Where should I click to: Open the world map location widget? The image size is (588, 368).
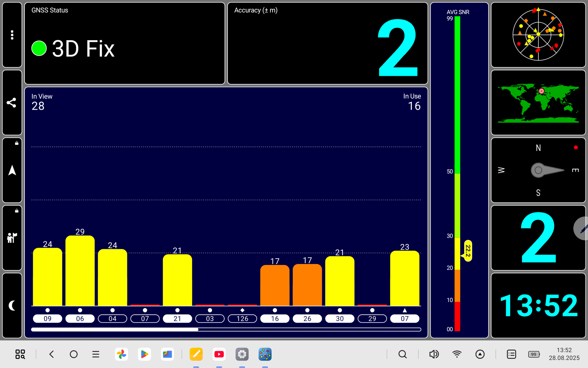coord(538,102)
